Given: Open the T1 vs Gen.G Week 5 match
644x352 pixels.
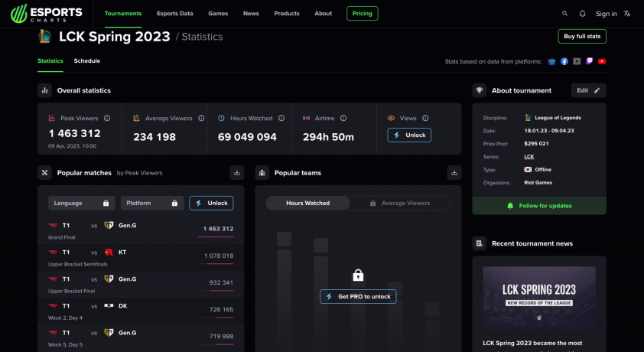Looking at the screenshot, I should [141, 338].
